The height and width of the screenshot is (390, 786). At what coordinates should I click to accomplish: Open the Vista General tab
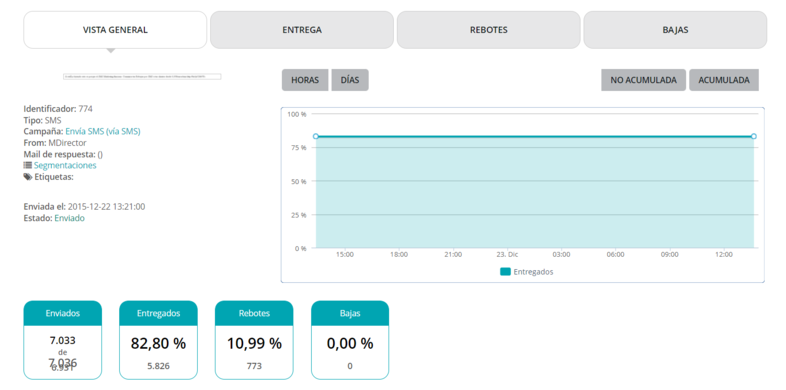pyautogui.click(x=115, y=30)
